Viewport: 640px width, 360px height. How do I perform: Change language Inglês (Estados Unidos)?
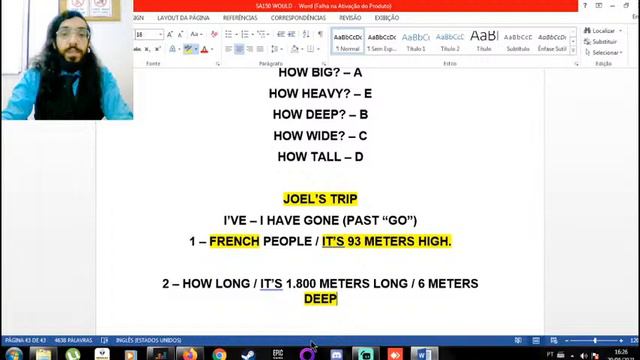(x=149, y=340)
